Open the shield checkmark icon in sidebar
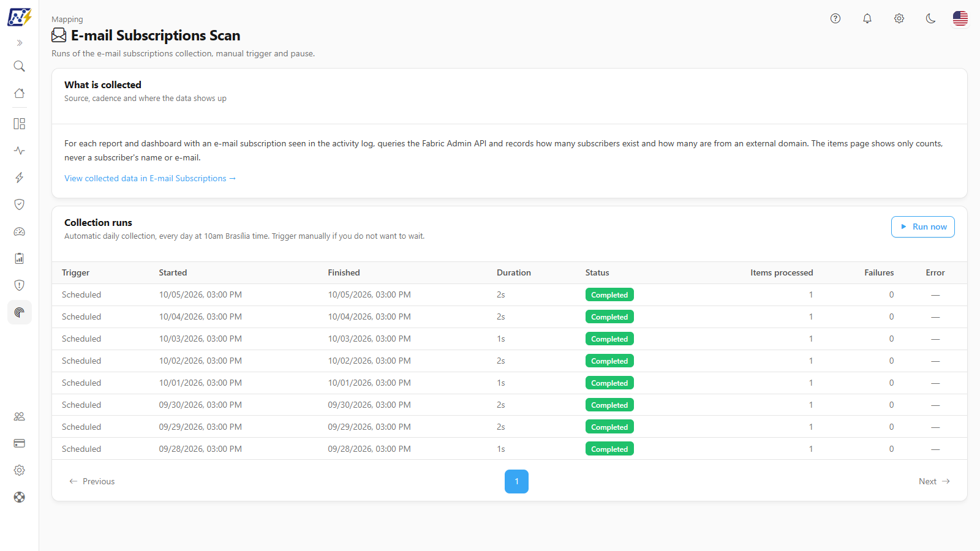This screenshot has height=551, width=980. (20, 204)
